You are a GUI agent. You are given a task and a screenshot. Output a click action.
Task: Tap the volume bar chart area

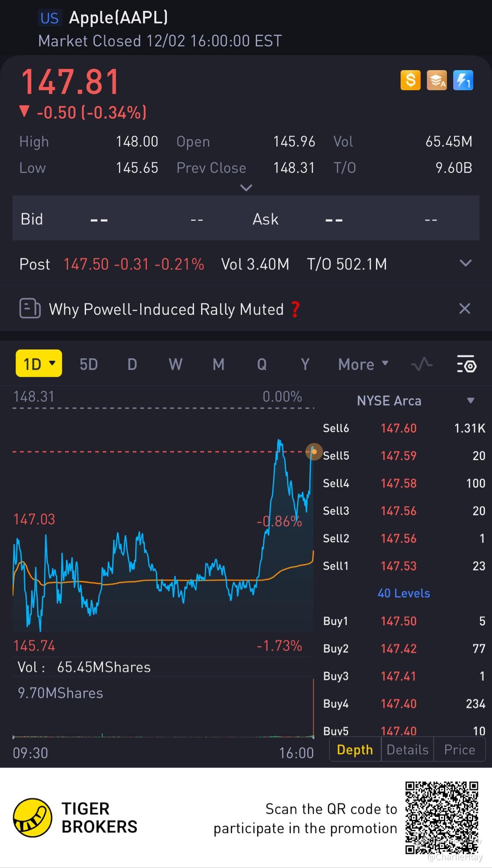pyautogui.click(x=163, y=709)
